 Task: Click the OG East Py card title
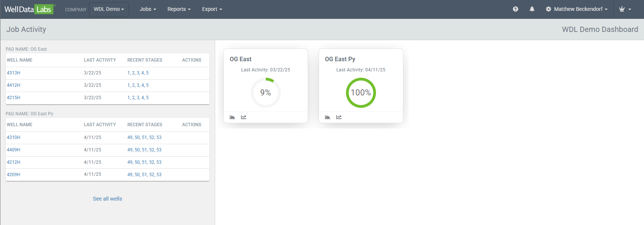click(340, 59)
